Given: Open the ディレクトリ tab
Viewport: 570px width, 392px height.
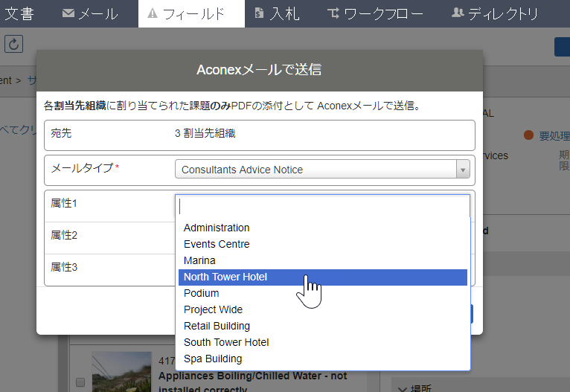Looking at the screenshot, I should tap(495, 14).
